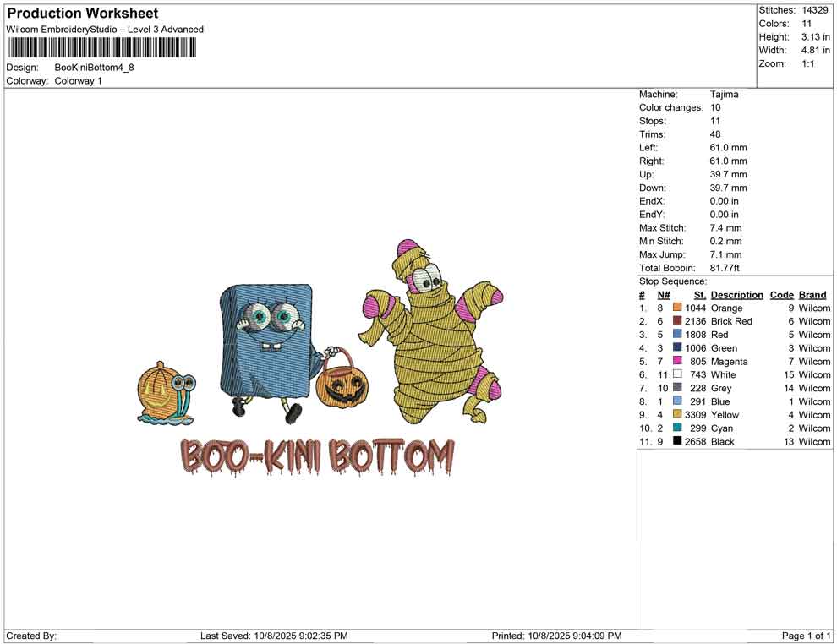Click the Magenta color swatch
Screen dimensions: 837x644
[x=677, y=361]
